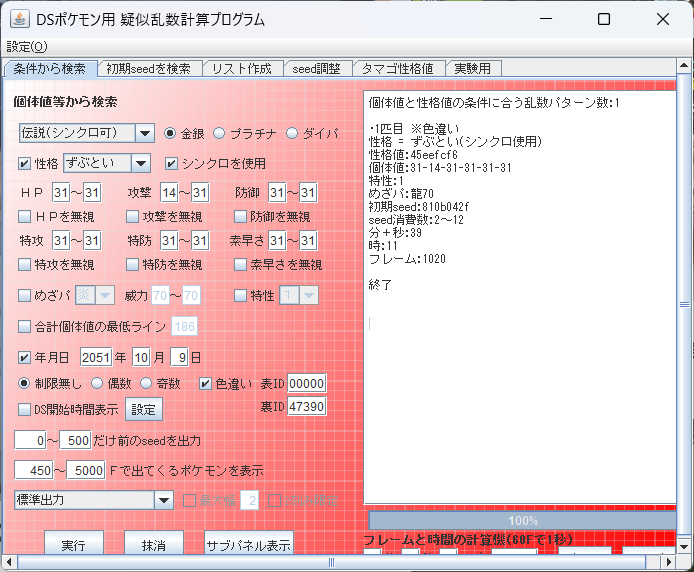
Task: Click the 攻撃 minimum field showing 14
Action: click(169, 193)
